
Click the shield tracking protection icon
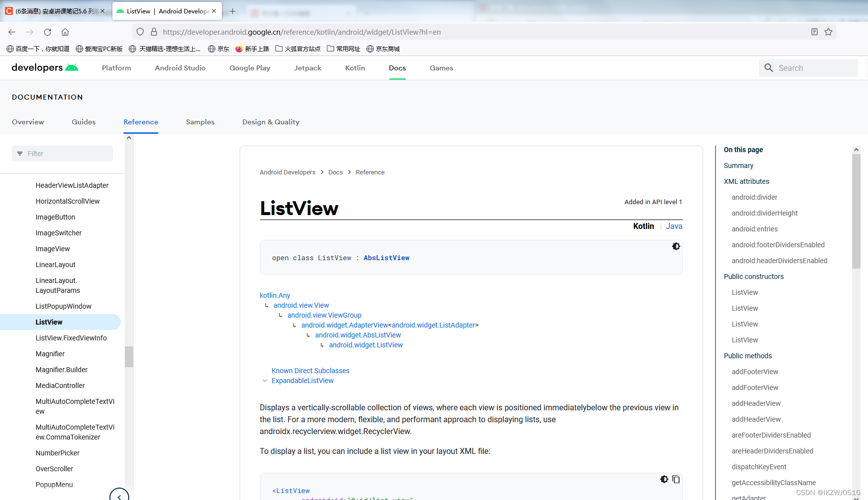click(140, 32)
